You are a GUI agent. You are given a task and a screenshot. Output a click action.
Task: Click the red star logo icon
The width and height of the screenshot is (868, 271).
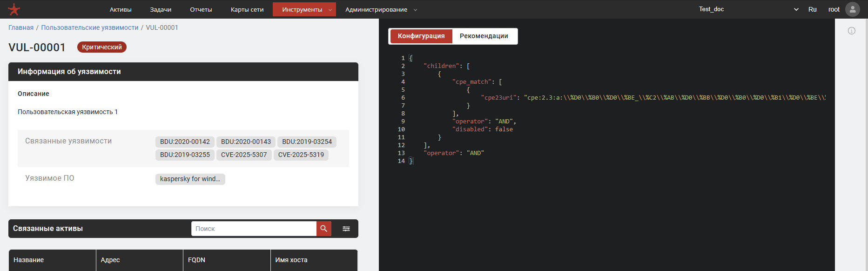[14, 9]
